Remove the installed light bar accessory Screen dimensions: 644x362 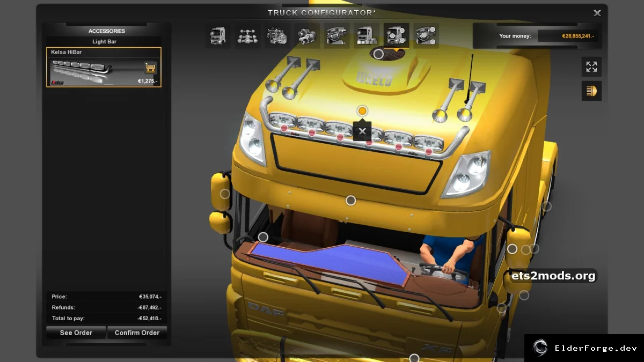coord(362,131)
